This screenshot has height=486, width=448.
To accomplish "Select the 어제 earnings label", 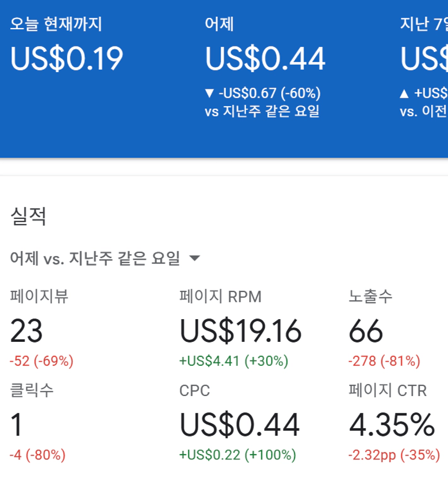I will pyautogui.click(x=219, y=24).
